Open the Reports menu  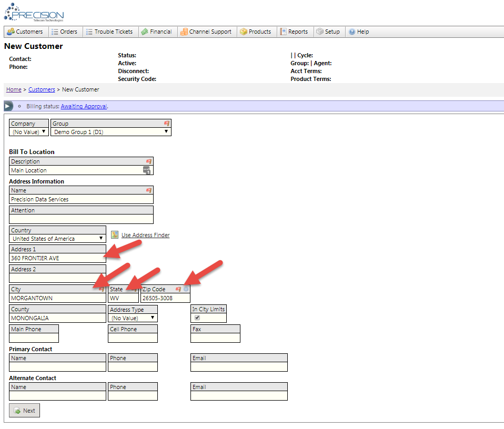(294, 32)
